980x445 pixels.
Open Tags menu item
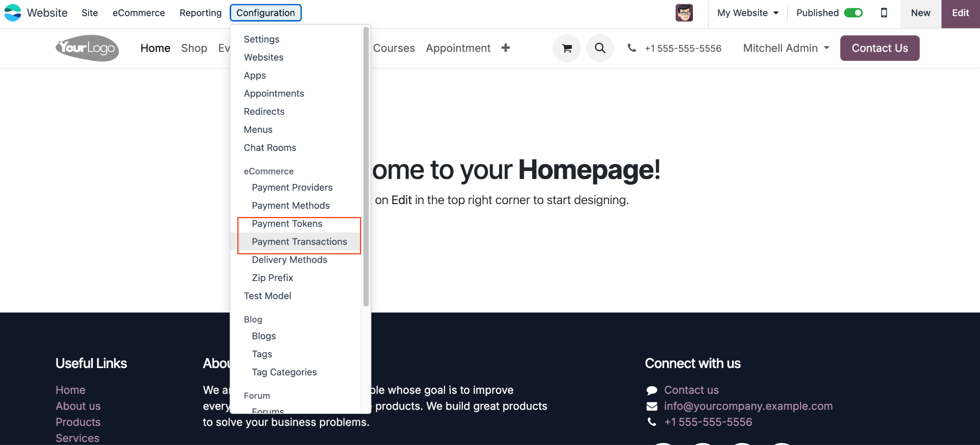coord(262,355)
